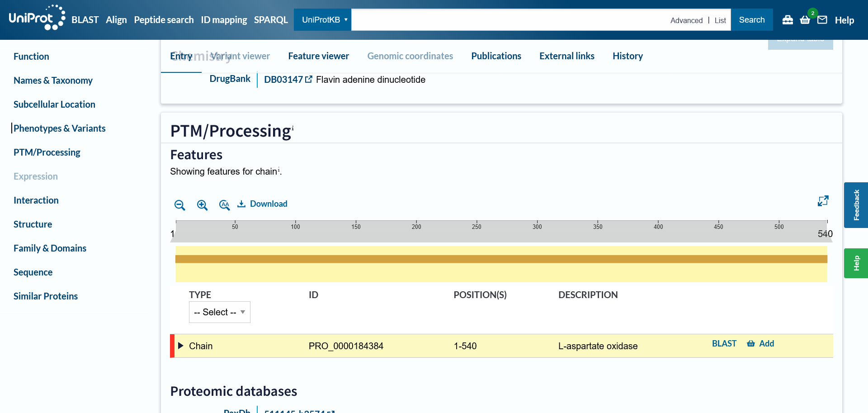Open List search option
This screenshot has height=413, width=868.
pyautogui.click(x=720, y=20)
